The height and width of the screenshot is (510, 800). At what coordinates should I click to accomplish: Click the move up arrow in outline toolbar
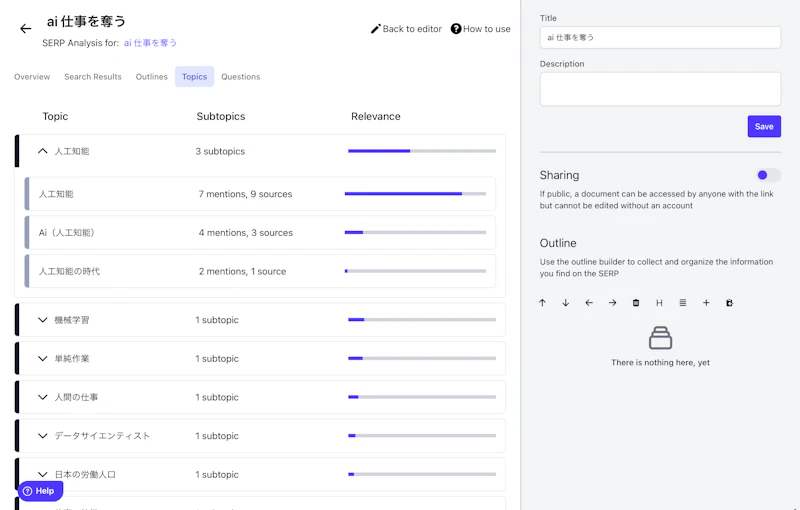[542, 303]
